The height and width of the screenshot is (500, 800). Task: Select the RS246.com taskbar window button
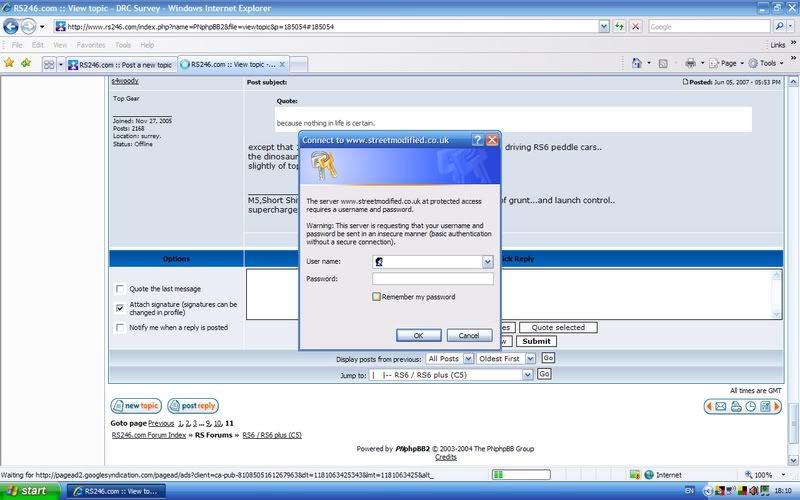tap(116, 491)
